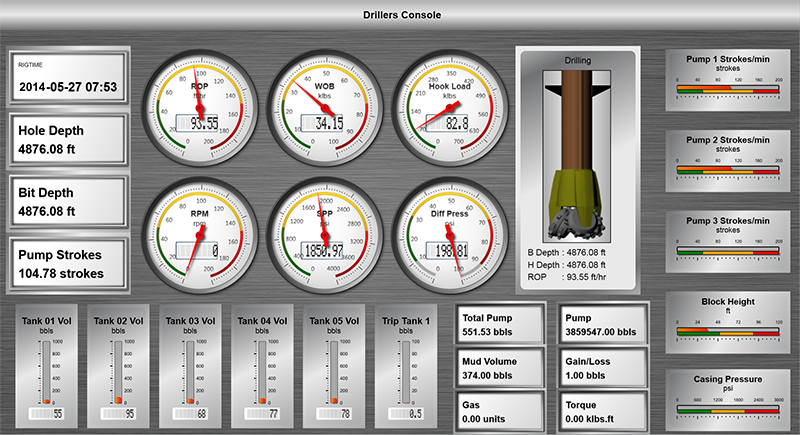
Task: Open the Total Pump value box
Action: click(x=498, y=324)
